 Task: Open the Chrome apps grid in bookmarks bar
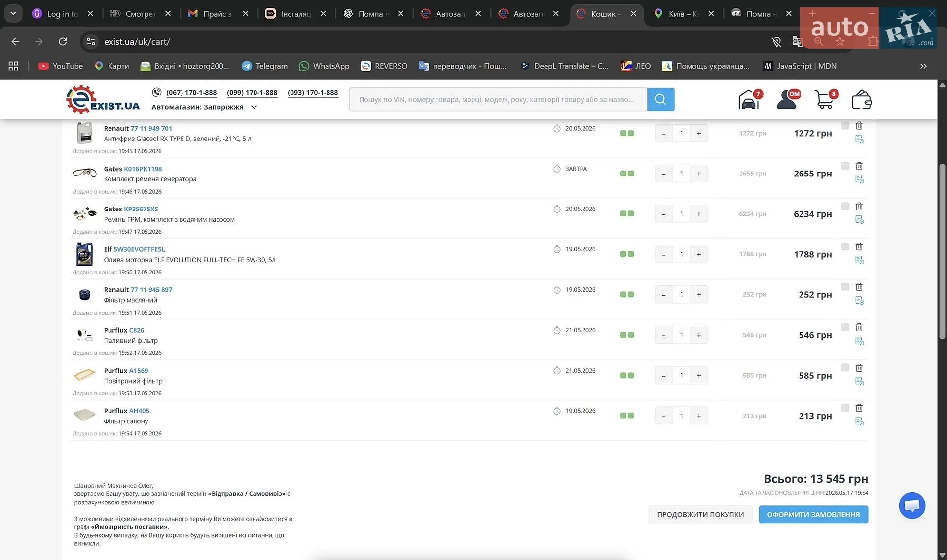click(x=13, y=66)
